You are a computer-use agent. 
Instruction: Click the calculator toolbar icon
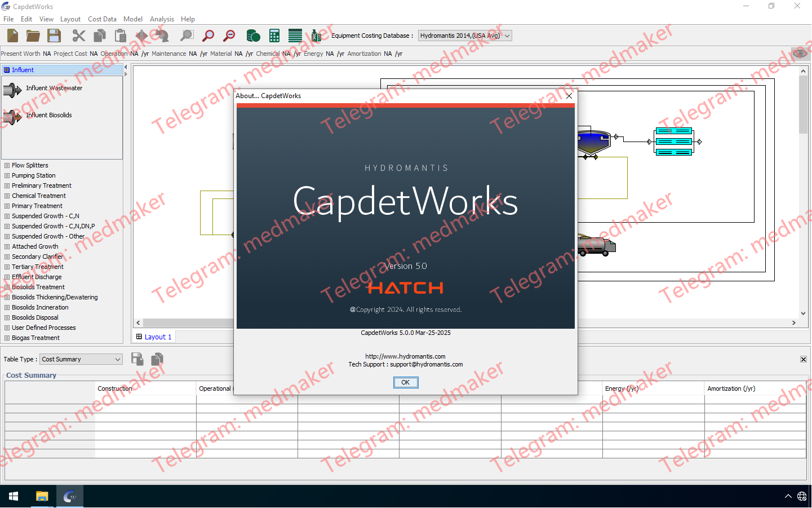(274, 35)
